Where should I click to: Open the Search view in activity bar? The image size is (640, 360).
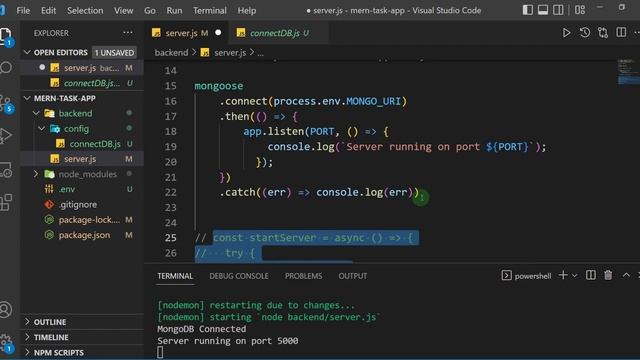(x=6, y=67)
